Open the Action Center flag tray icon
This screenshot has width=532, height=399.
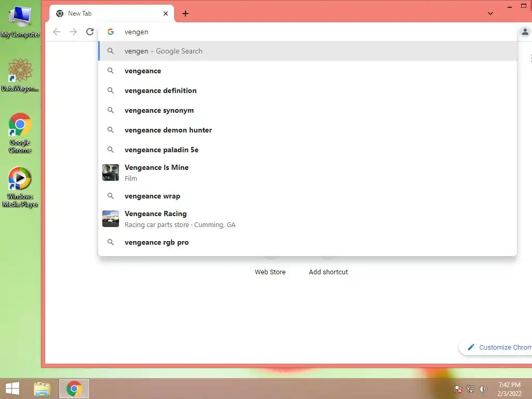tap(458, 389)
